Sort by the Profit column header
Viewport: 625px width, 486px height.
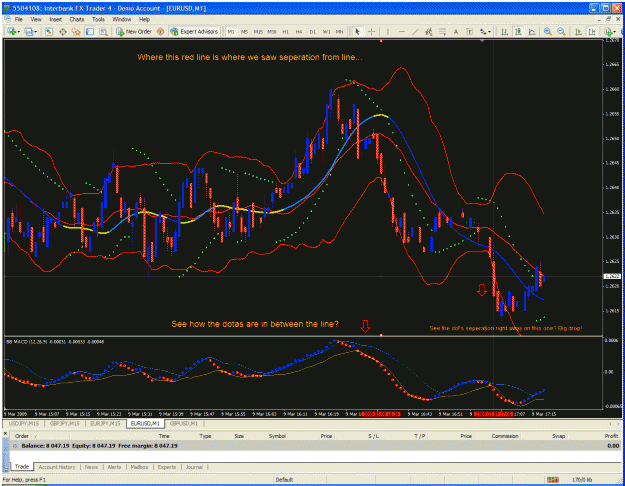pos(611,436)
